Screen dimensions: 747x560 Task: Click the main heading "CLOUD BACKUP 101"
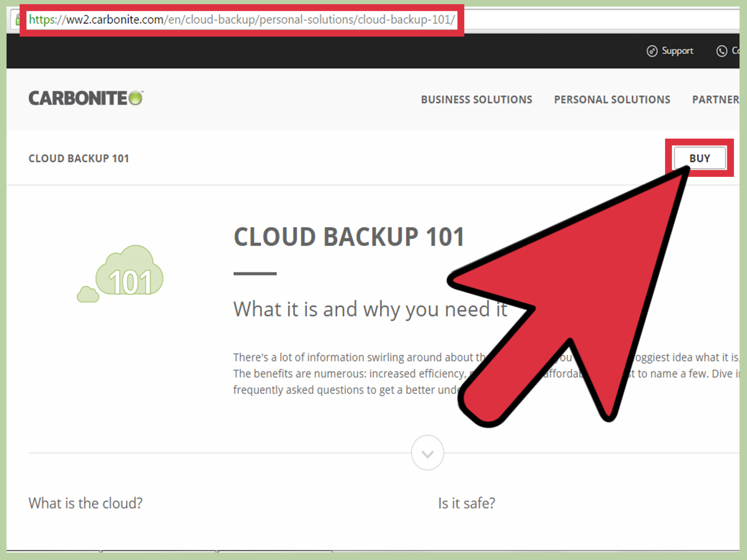click(349, 237)
